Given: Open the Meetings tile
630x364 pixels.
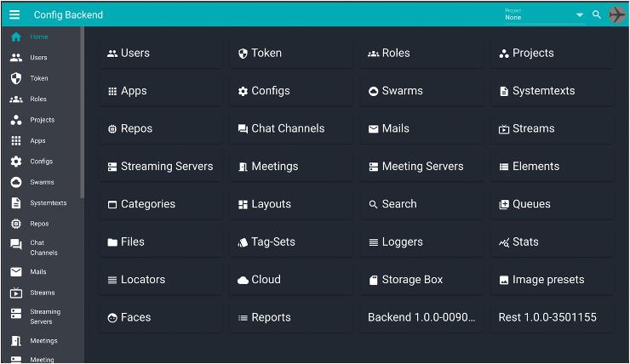Looking at the screenshot, I should click(291, 166).
